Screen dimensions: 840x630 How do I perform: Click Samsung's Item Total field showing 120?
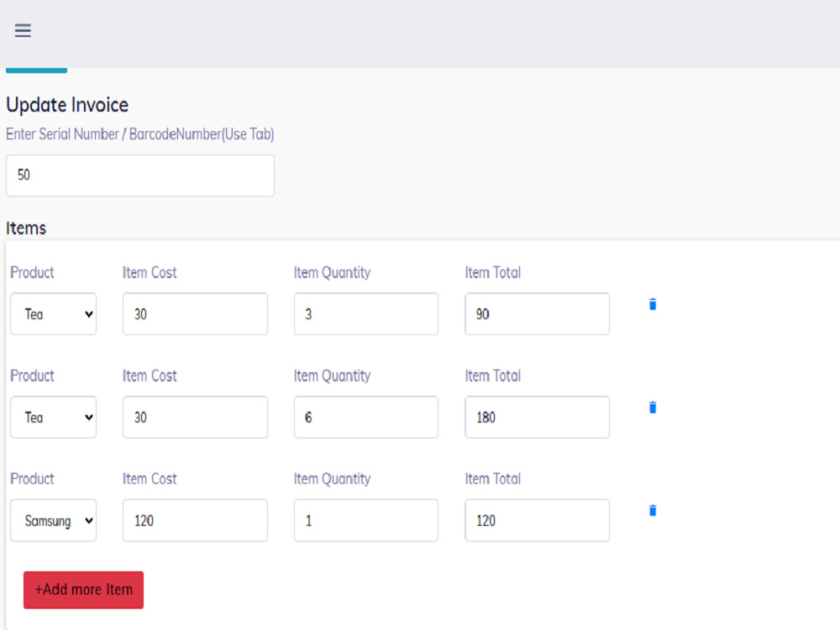[537, 520]
